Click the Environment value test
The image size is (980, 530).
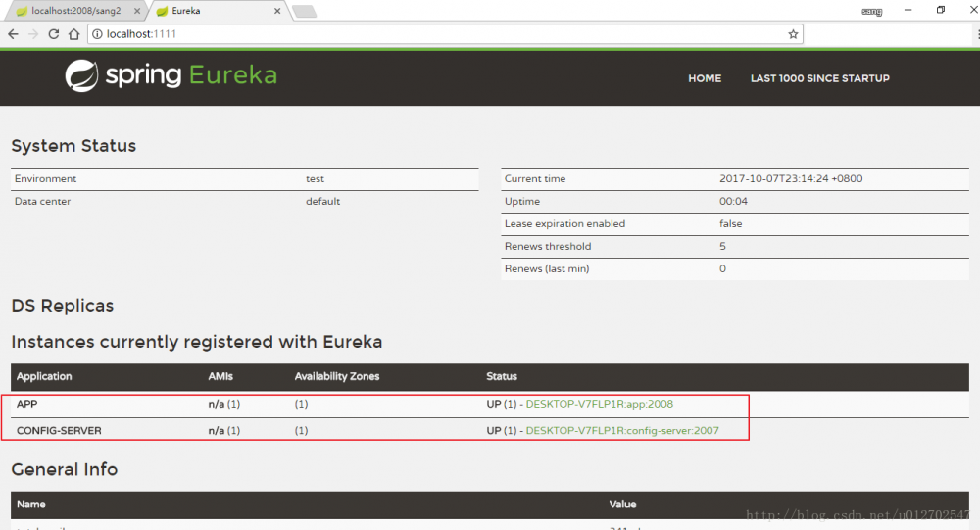point(315,178)
